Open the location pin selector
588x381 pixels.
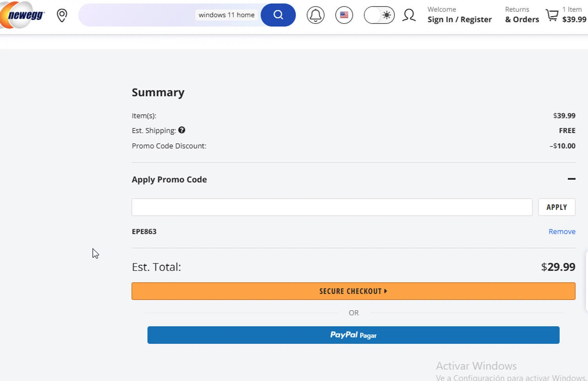pos(62,15)
